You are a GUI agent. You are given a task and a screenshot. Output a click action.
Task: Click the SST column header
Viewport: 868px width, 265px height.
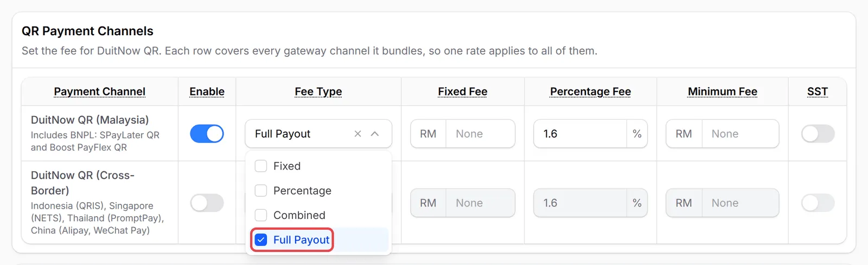(818, 92)
